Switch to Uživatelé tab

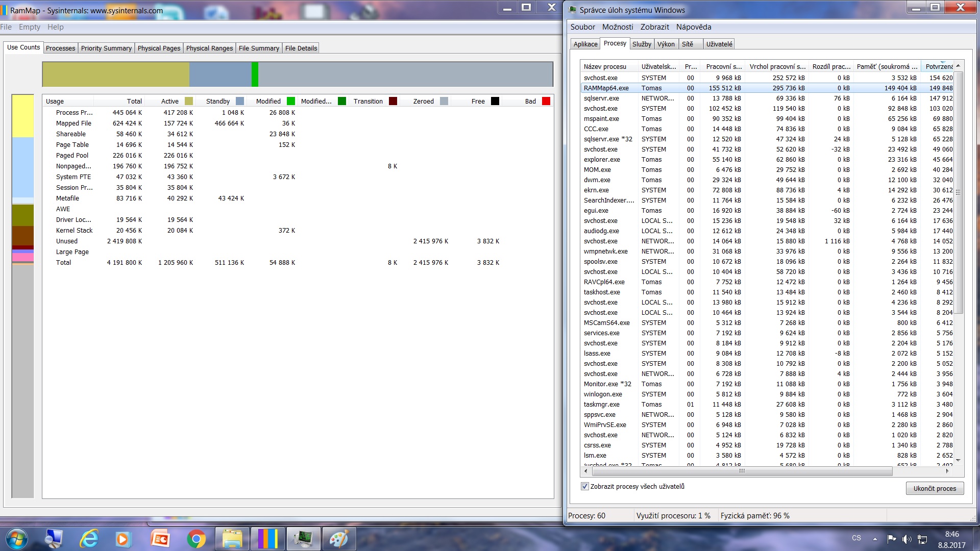(719, 44)
